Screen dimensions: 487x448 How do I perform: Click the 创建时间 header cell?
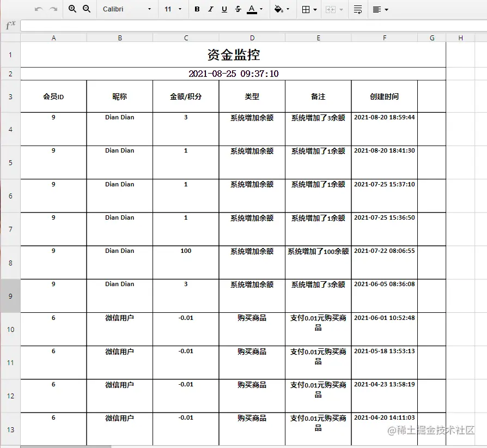(x=385, y=96)
